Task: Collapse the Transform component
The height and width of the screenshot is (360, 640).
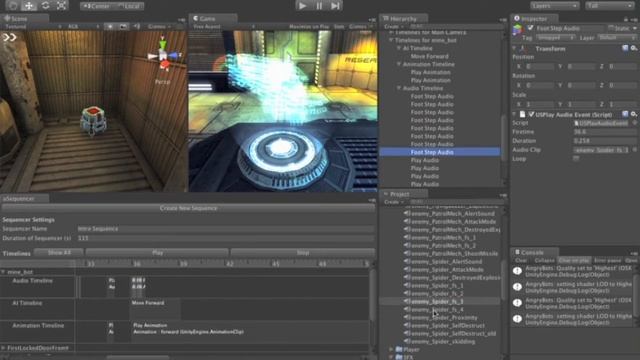Action: click(514, 49)
